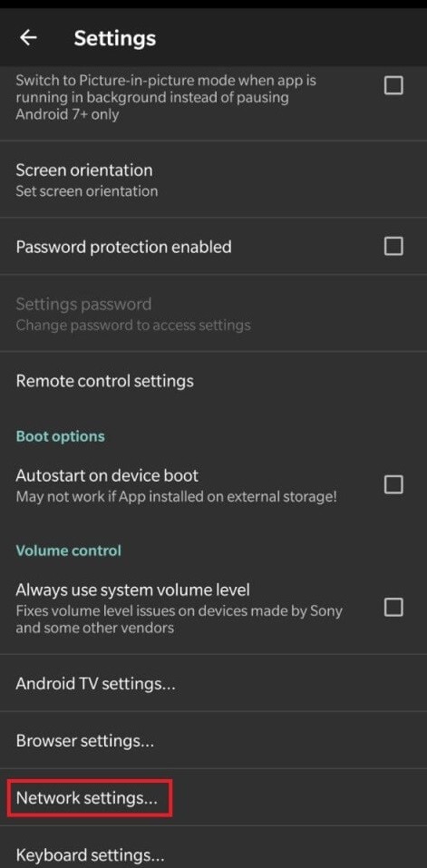The image size is (427, 868).
Task: Open Android TV settings
Action: [214, 683]
